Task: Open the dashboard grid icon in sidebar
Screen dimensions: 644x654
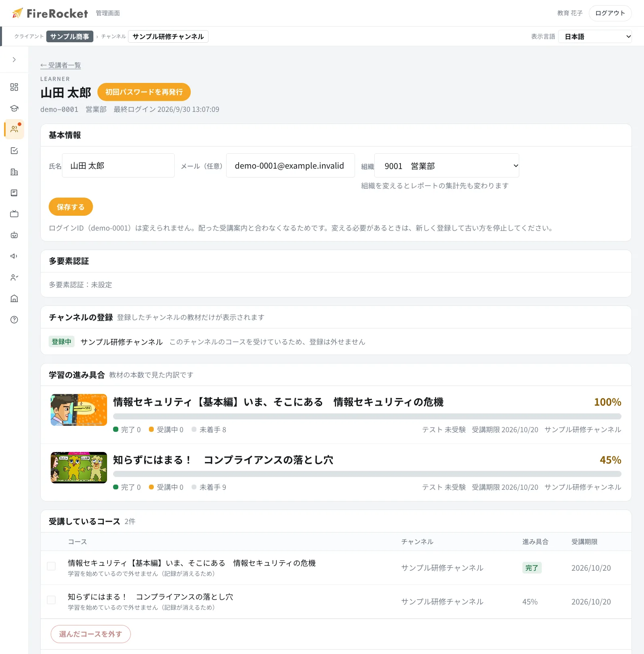Action: (14, 87)
